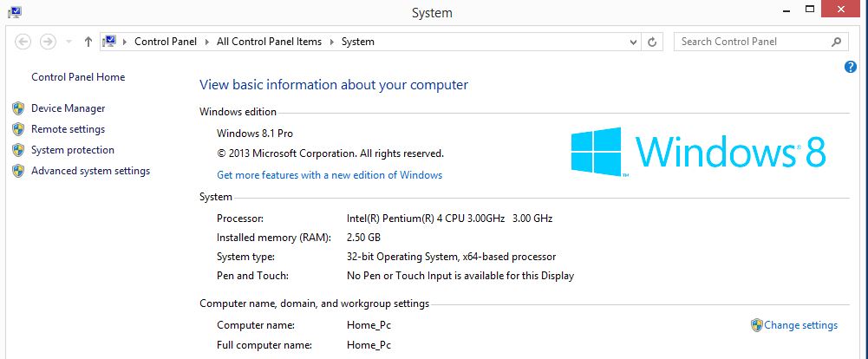Open the recent locations dropdown arrow
This screenshot has height=359, width=868.
[x=69, y=42]
